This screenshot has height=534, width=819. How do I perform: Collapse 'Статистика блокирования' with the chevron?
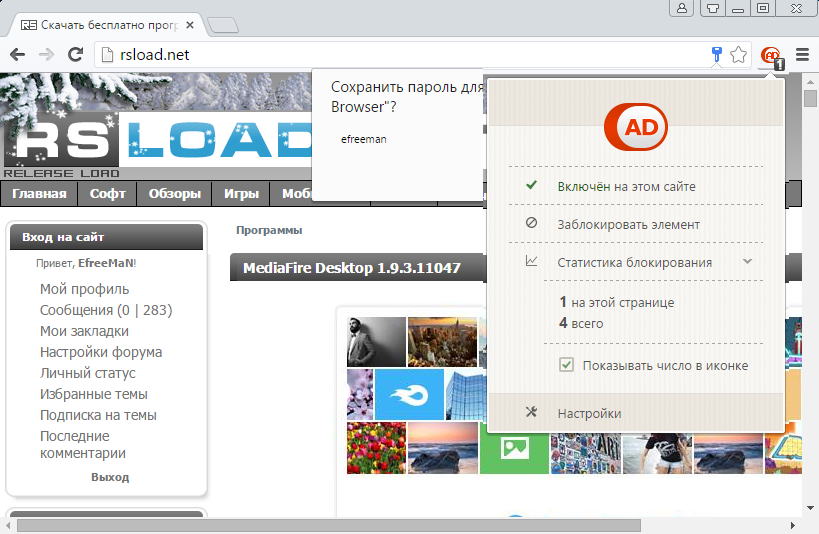(747, 261)
